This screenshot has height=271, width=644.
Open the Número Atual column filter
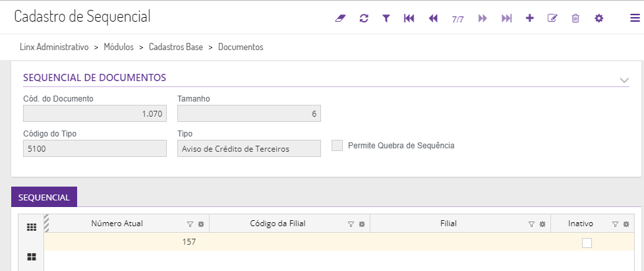[x=190, y=224]
